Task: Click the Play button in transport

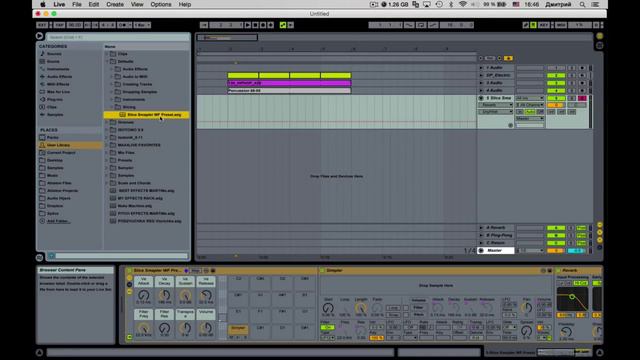Action: [248, 25]
